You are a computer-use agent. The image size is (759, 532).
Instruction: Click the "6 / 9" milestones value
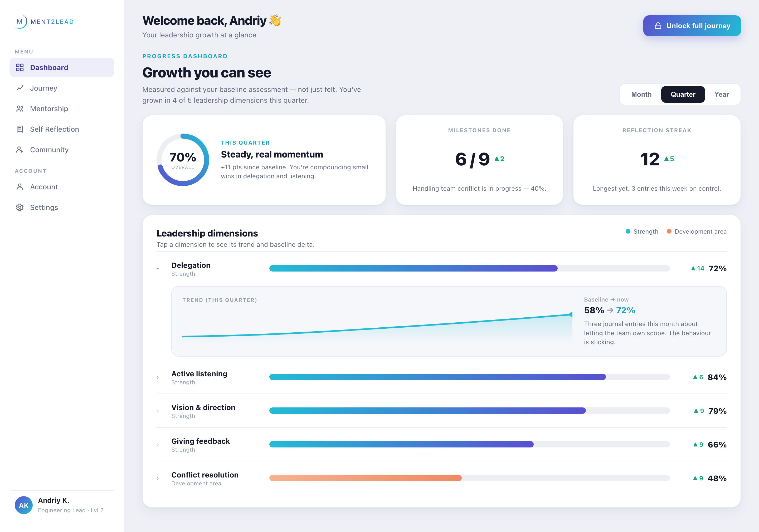472,159
